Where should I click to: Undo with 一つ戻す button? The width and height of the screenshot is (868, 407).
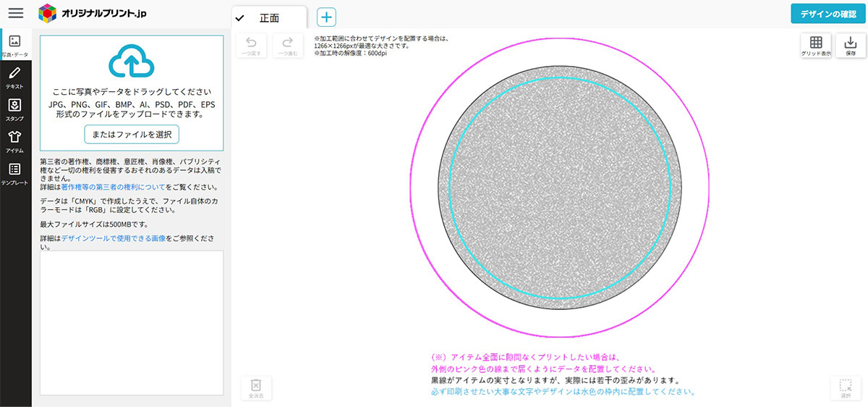click(x=252, y=46)
